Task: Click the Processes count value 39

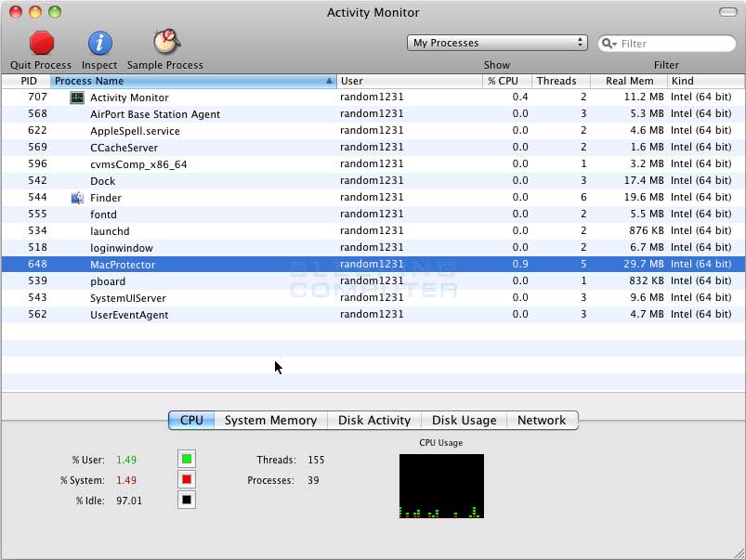Action: coord(313,480)
